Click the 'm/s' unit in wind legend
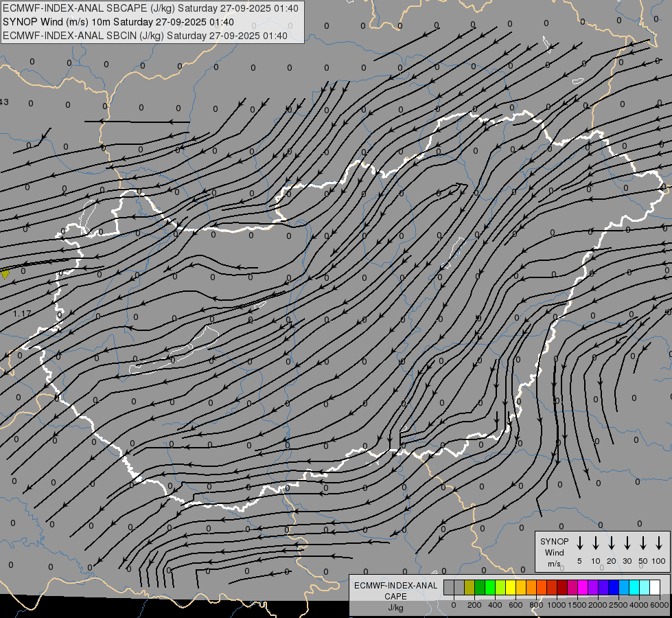This screenshot has width=672, height=618. [554, 564]
